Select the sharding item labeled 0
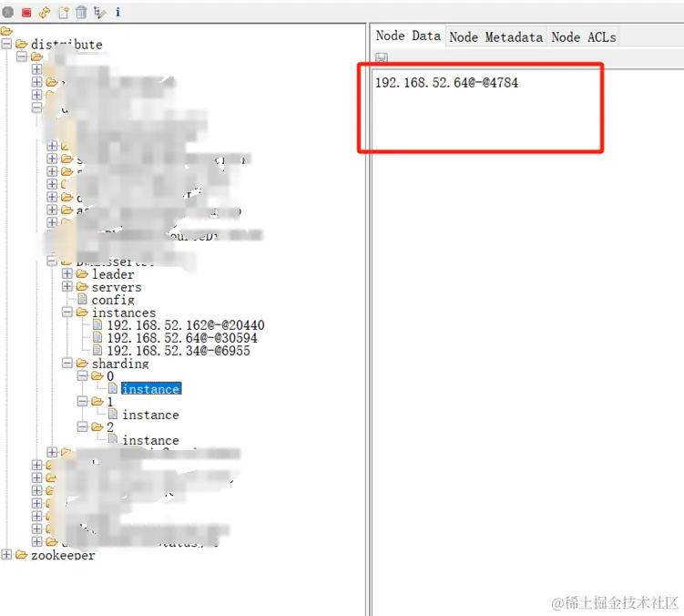 point(110,375)
